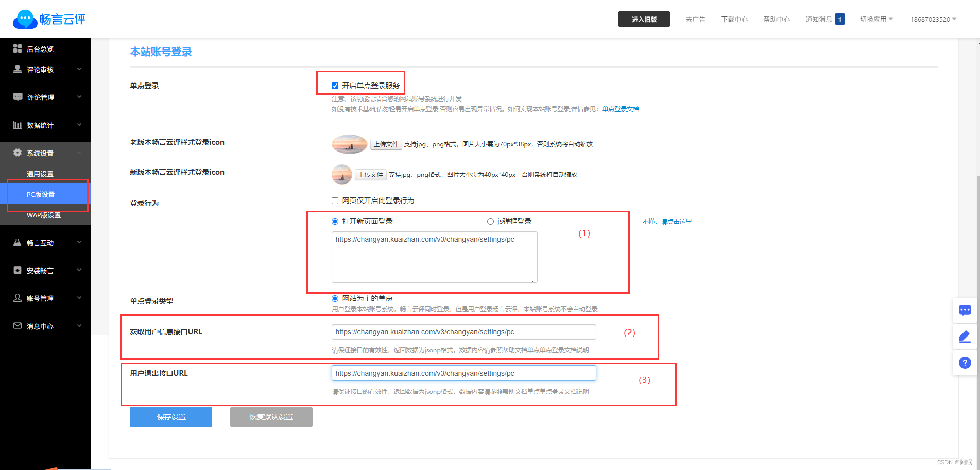Click 不懂，请点击这里 link
The image size is (980, 470).
[667, 222]
